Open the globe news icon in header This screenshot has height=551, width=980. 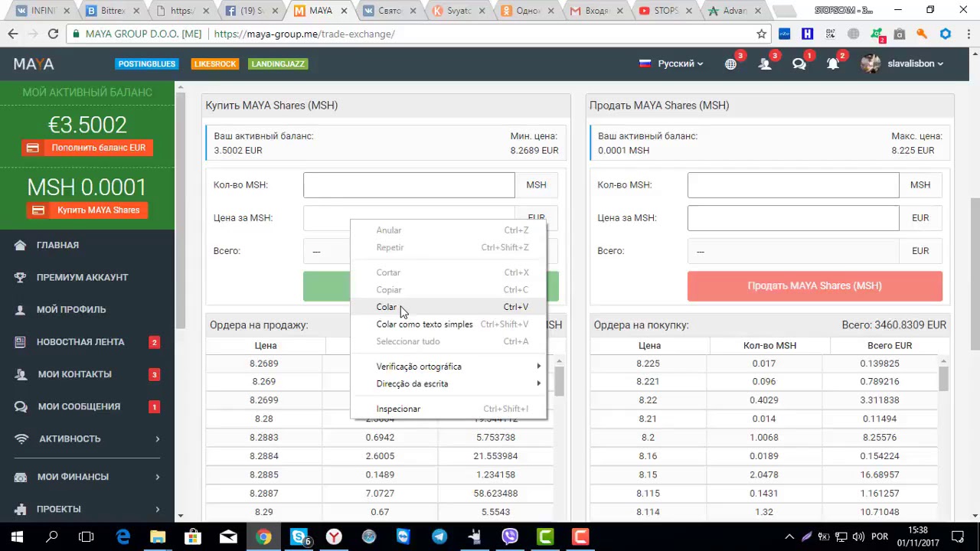(x=730, y=64)
